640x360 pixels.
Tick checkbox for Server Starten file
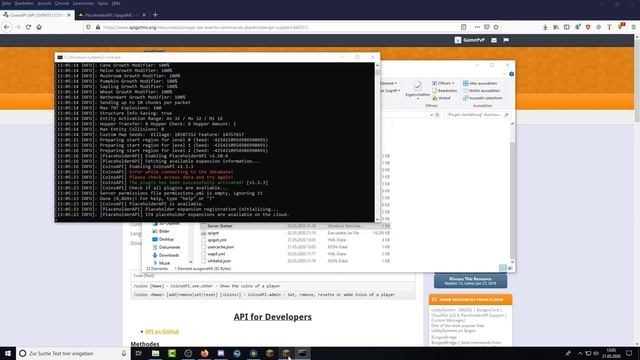coord(203,226)
